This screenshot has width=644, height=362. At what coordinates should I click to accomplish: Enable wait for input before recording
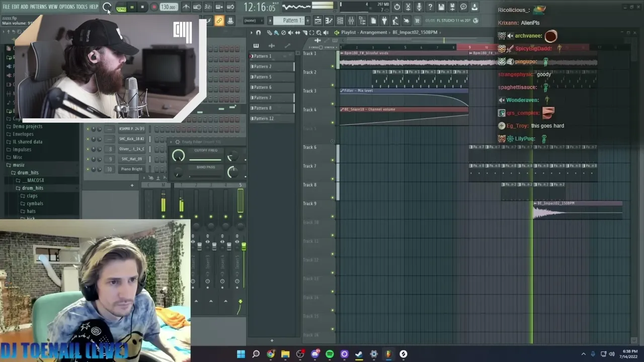[197, 7]
